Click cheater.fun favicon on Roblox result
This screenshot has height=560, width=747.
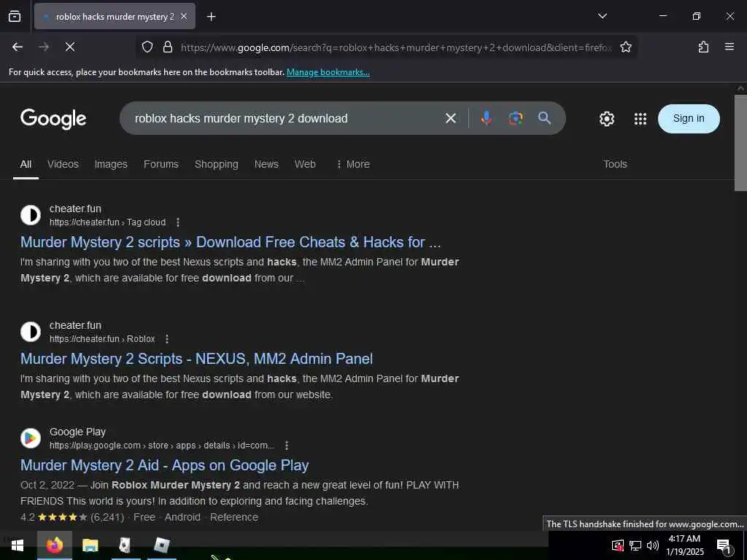point(31,332)
